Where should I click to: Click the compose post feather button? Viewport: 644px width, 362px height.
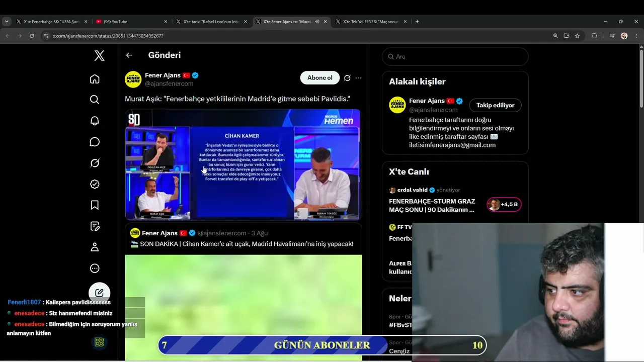(x=99, y=293)
